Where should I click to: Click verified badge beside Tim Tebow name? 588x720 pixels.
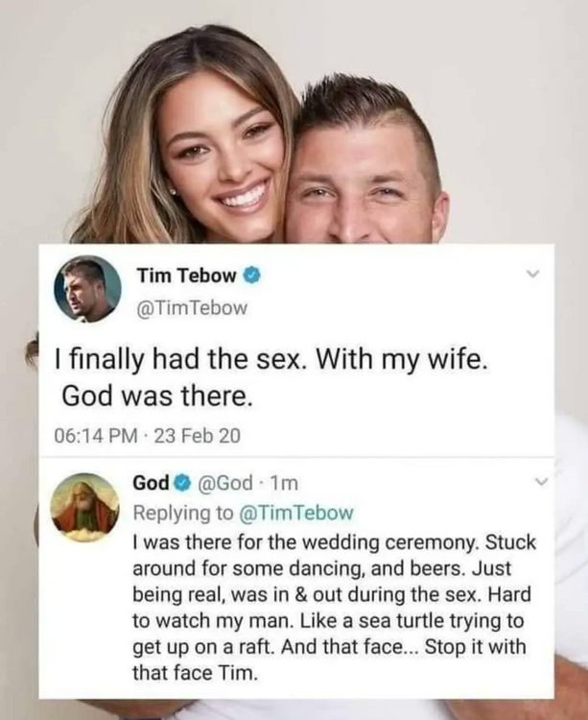252,276
